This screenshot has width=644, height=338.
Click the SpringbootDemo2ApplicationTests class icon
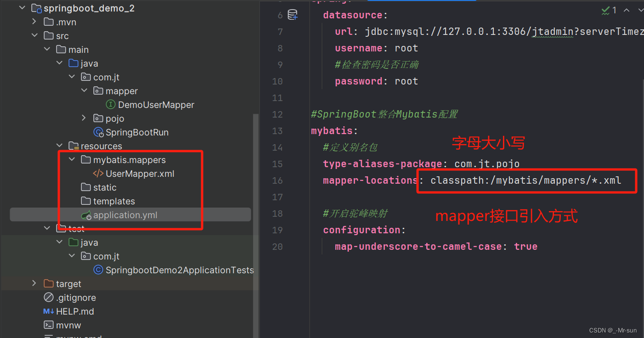click(x=98, y=270)
